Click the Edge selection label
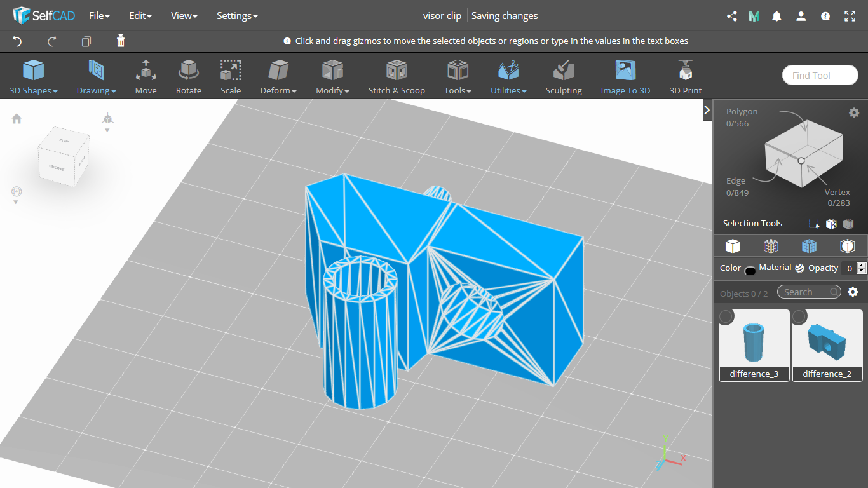Image resolution: width=868 pixels, height=488 pixels. pyautogui.click(x=736, y=181)
